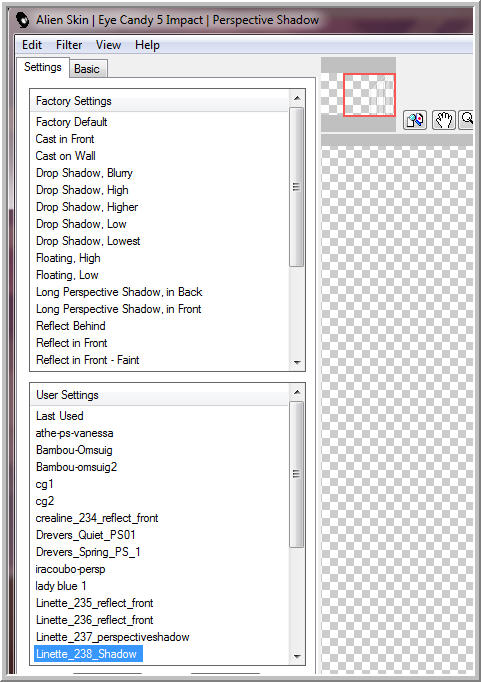The image size is (481, 682).
Task: Click the User Settings list scroll-down arrow
Action: point(297,656)
